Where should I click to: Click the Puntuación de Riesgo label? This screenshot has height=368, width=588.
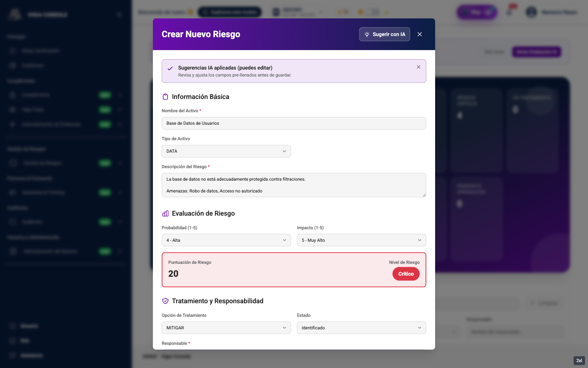point(190,262)
